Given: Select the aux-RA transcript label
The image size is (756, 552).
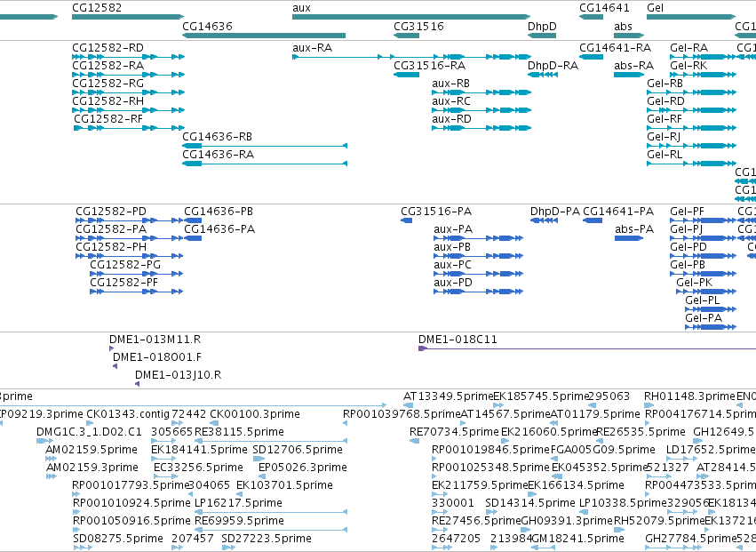Looking at the screenshot, I should [312, 48].
